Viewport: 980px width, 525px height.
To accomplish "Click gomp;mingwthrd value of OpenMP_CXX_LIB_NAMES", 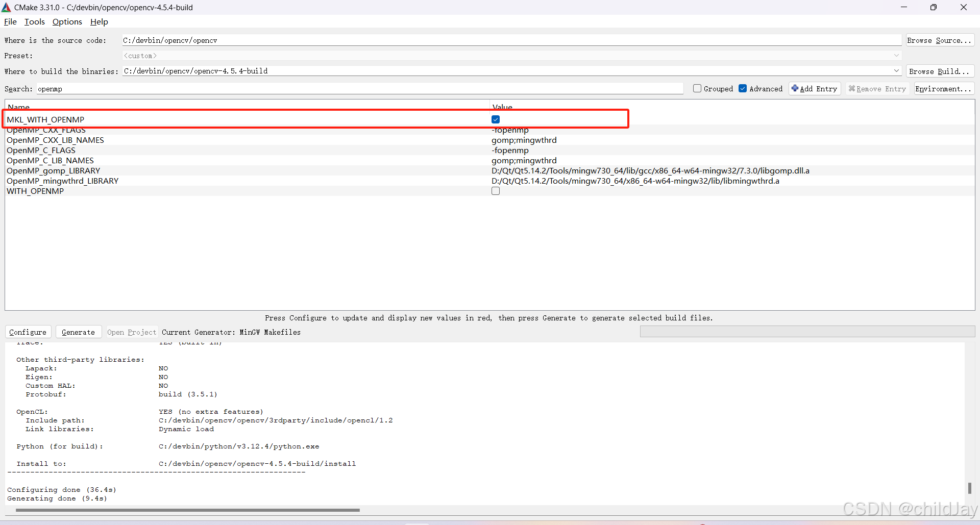I will (524, 140).
